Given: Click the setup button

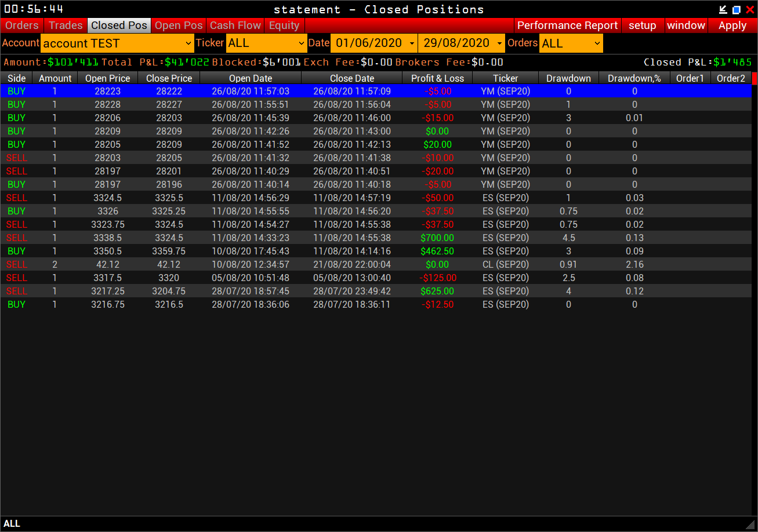Looking at the screenshot, I should click(x=642, y=25).
